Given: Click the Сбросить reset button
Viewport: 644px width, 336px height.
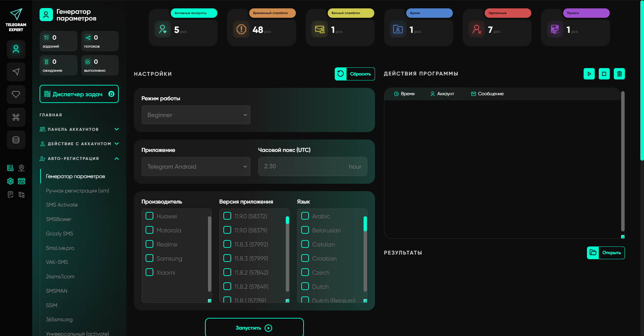Looking at the screenshot, I should coord(355,74).
